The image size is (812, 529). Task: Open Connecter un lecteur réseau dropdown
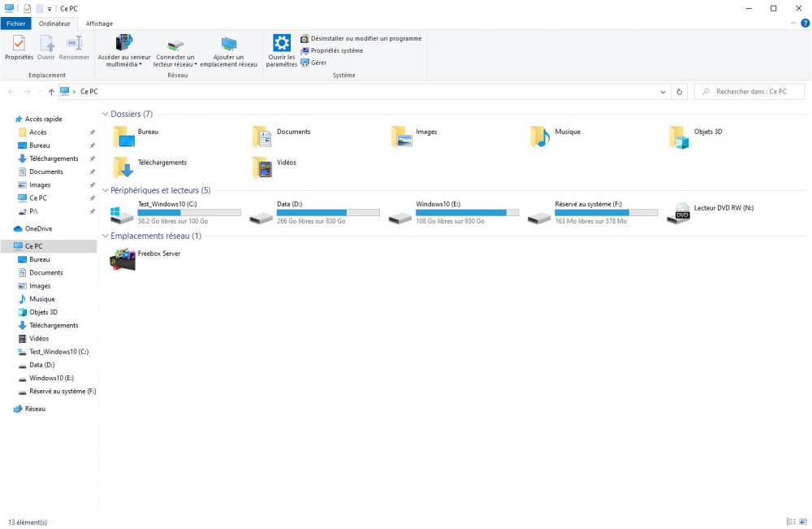[175, 64]
